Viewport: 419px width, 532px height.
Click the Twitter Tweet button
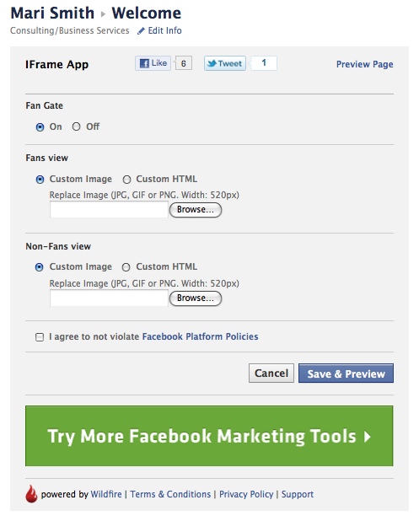pyautogui.click(x=225, y=63)
